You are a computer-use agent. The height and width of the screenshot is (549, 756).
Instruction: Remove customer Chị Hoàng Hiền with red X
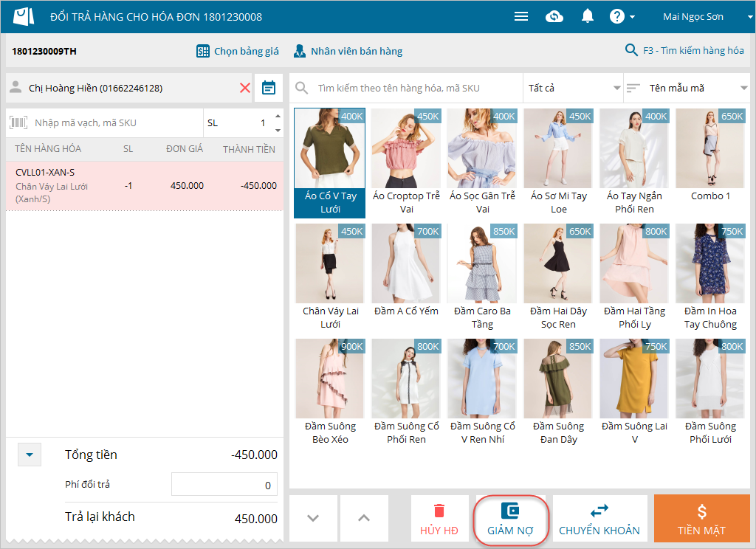tap(245, 88)
